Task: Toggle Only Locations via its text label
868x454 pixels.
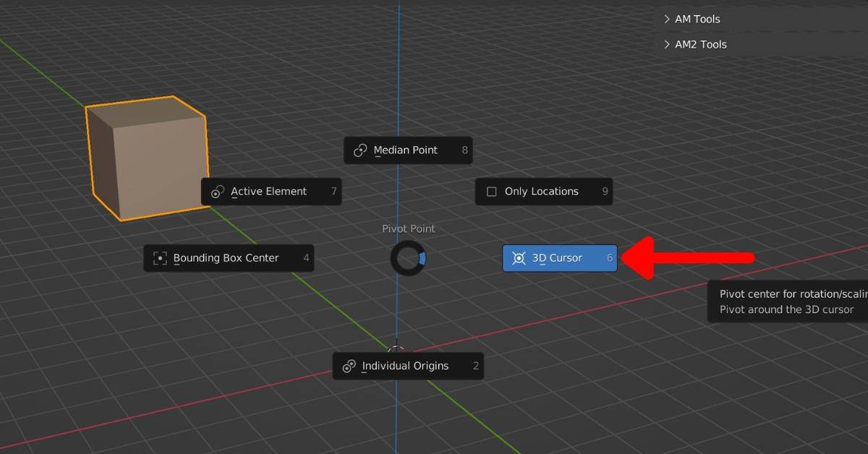Action: (x=541, y=192)
